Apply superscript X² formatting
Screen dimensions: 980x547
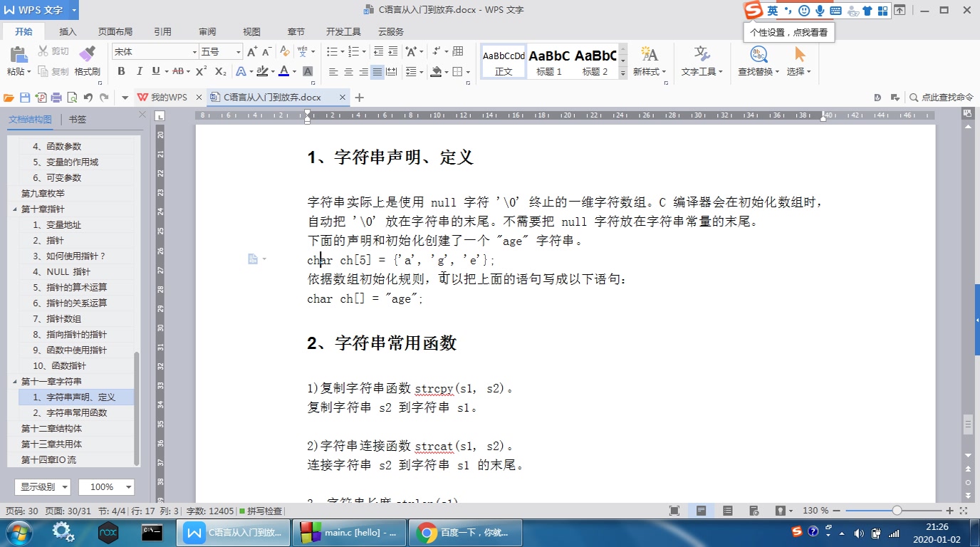tap(201, 71)
